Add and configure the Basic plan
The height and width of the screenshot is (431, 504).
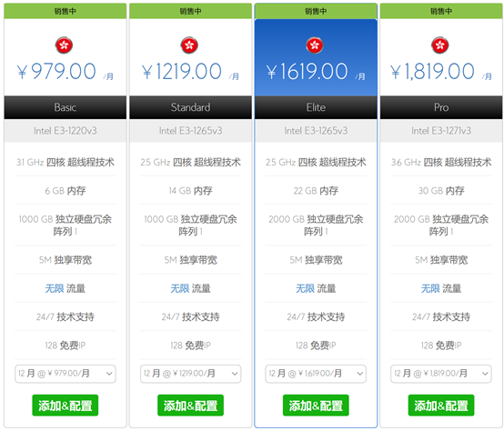tap(66, 406)
